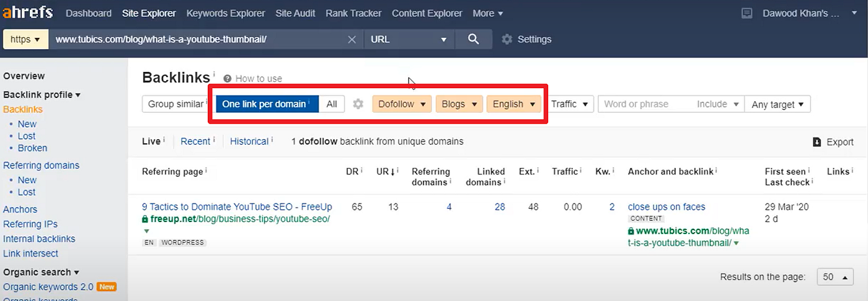This screenshot has width=868, height=301.
Task: Open Anchors in sidebar
Action: click(20, 210)
